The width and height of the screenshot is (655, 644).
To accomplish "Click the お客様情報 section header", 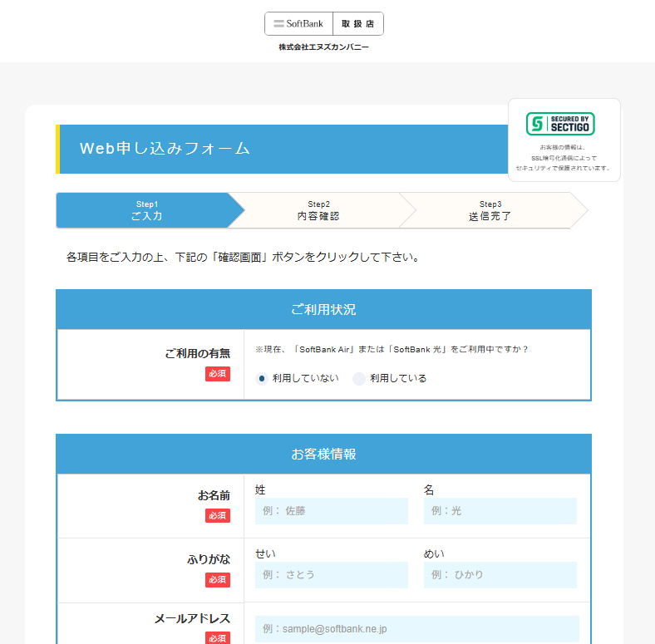I will pos(323,455).
